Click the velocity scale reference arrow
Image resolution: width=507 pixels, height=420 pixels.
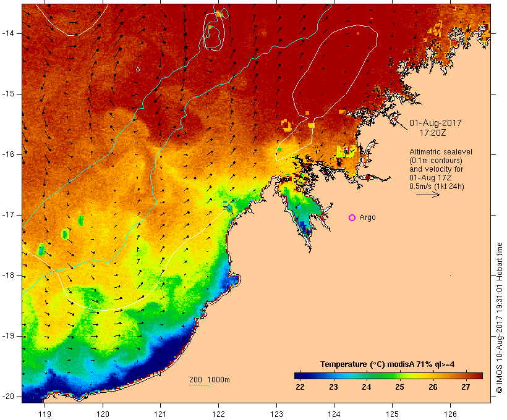click(x=428, y=195)
